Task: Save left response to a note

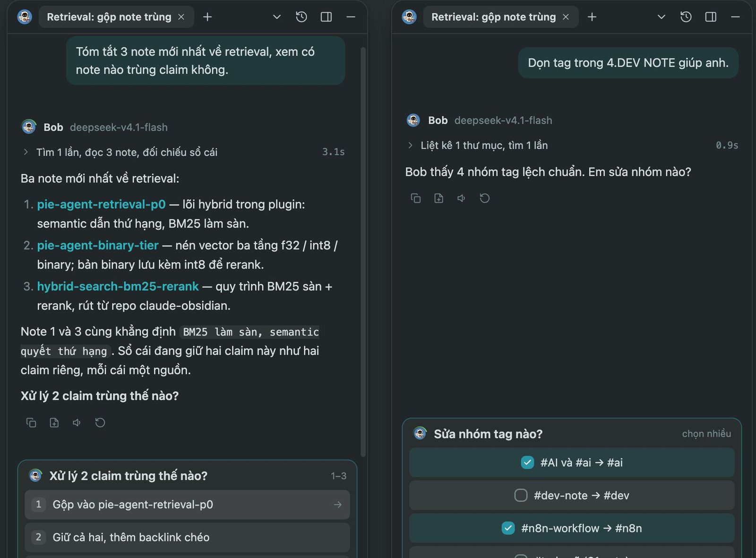Action: [54, 423]
